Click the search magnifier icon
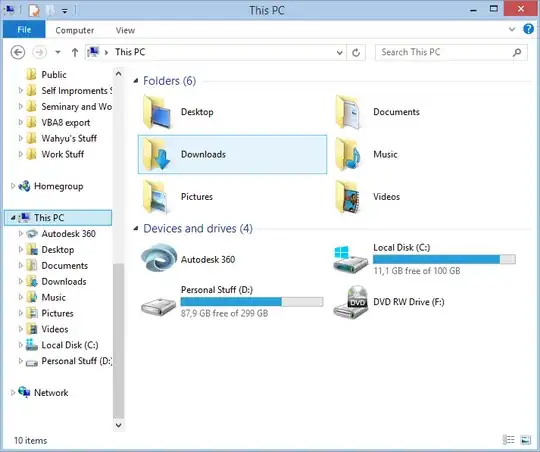The image size is (540, 452). click(x=517, y=52)
